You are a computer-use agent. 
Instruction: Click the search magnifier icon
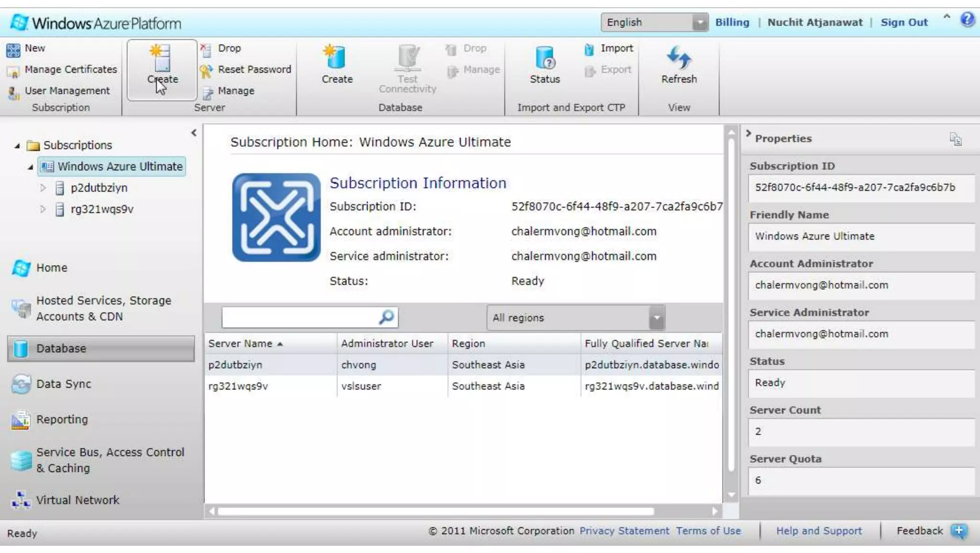point(386,317)
